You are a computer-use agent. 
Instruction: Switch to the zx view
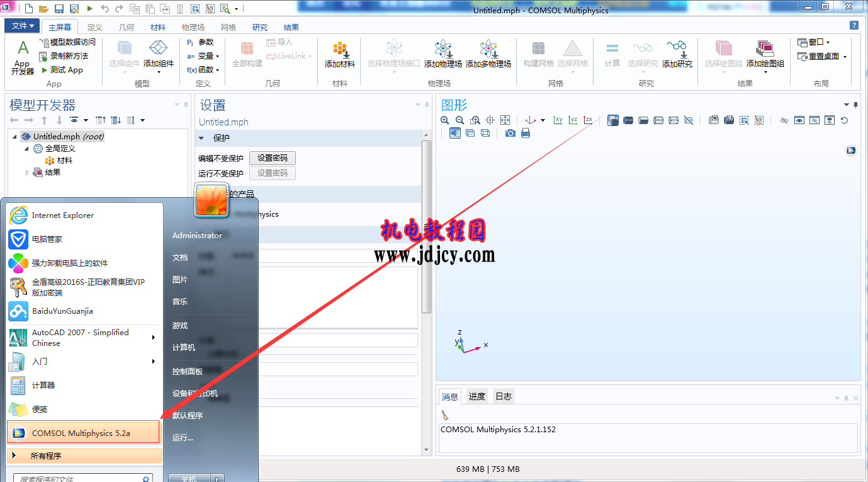pos(588,120)
